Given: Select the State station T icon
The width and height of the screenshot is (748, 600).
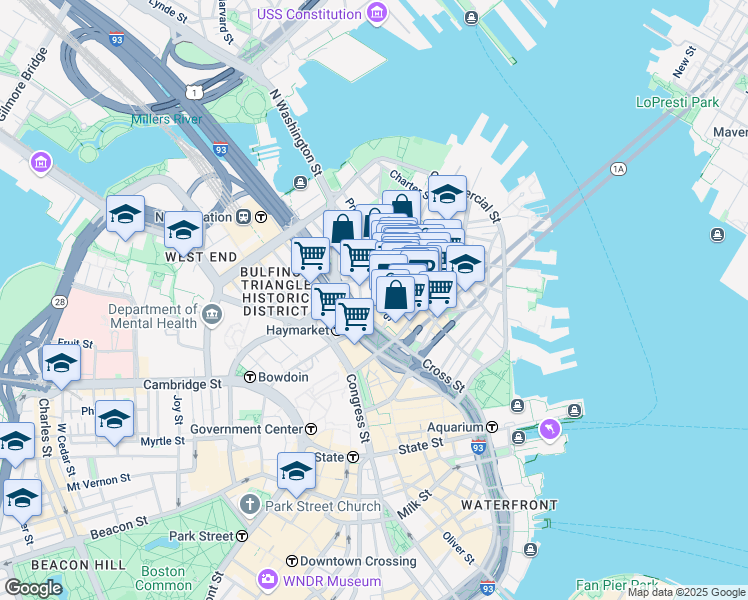Looking at the screenshot, I should click(x=353, y=457).
